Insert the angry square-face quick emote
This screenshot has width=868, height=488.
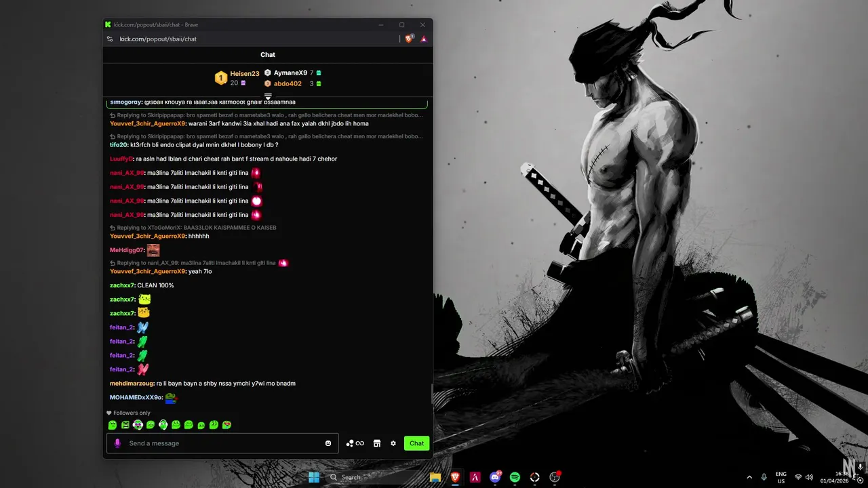(125, 425)
